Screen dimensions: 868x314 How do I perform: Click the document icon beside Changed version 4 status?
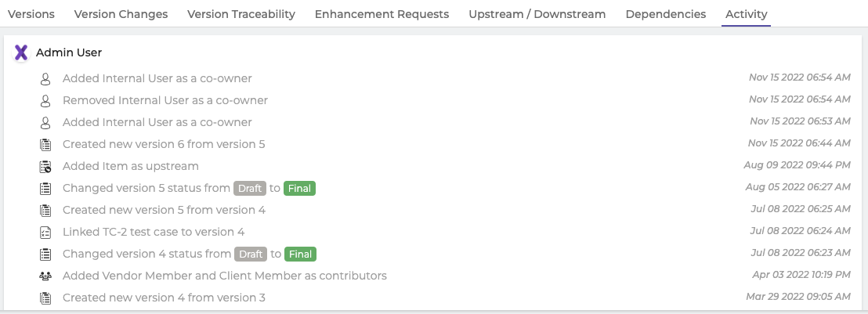45,254
